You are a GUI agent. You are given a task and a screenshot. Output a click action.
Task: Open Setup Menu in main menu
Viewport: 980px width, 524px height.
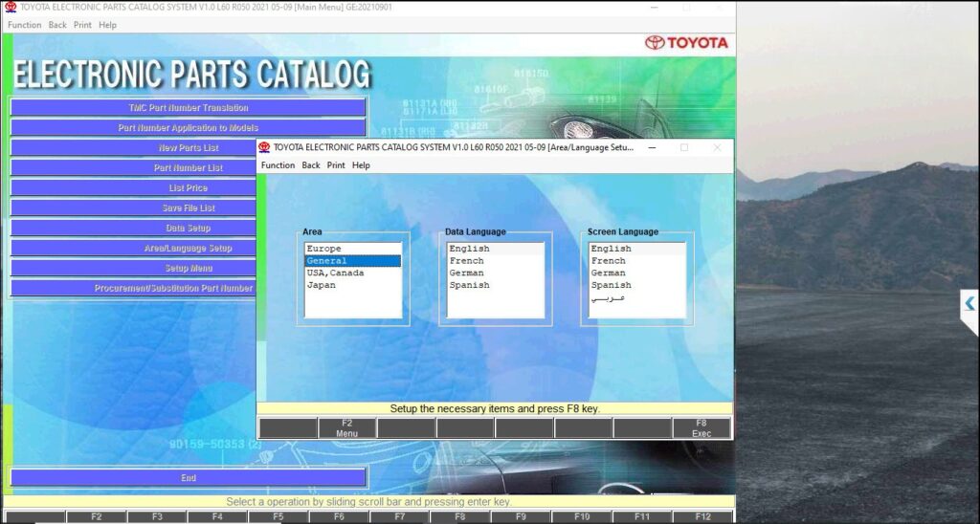pos(134,268)
